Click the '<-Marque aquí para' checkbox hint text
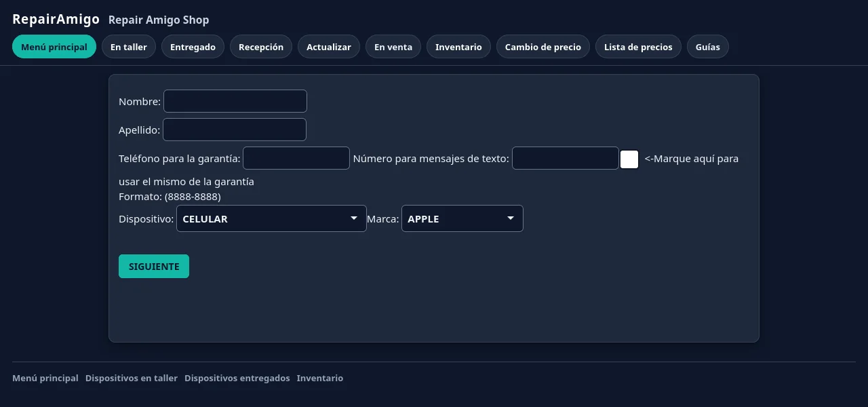 (x=692, y=159)
